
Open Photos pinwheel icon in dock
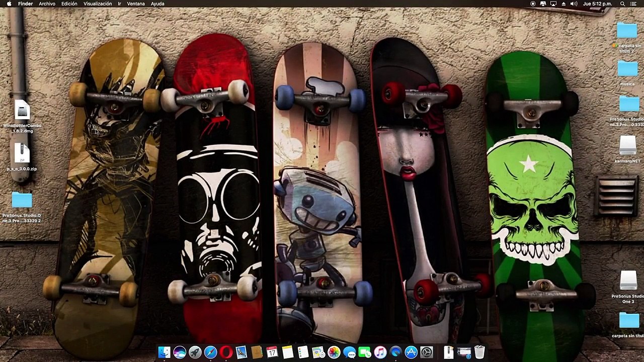point(334,352)
